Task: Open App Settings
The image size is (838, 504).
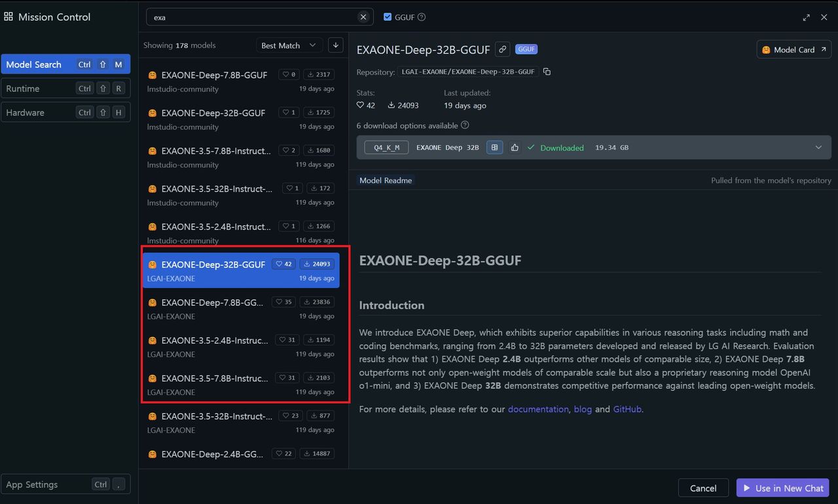Action: pyautogui.click(x=65, y=484)
